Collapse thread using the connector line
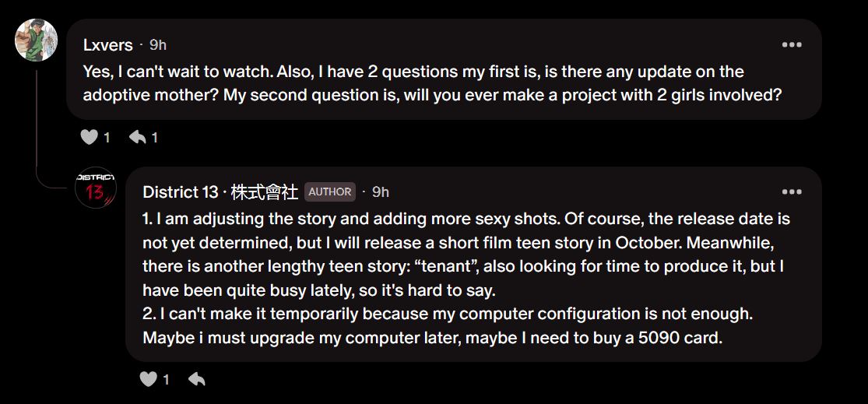The height and width of the screenshot is (404, 868). point(36,125)
